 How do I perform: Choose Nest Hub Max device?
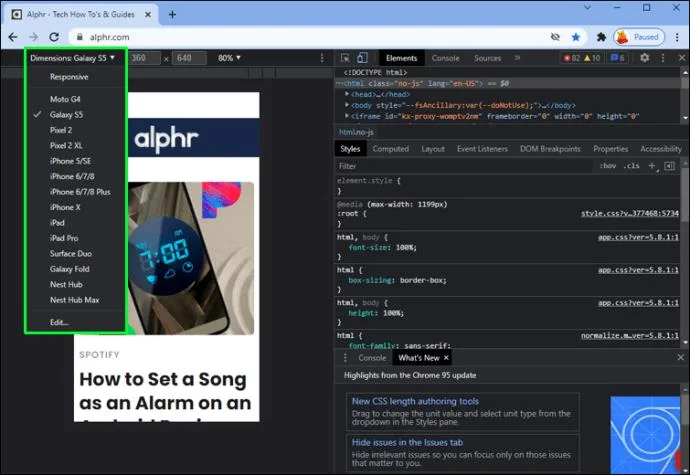tap(75, 300)
